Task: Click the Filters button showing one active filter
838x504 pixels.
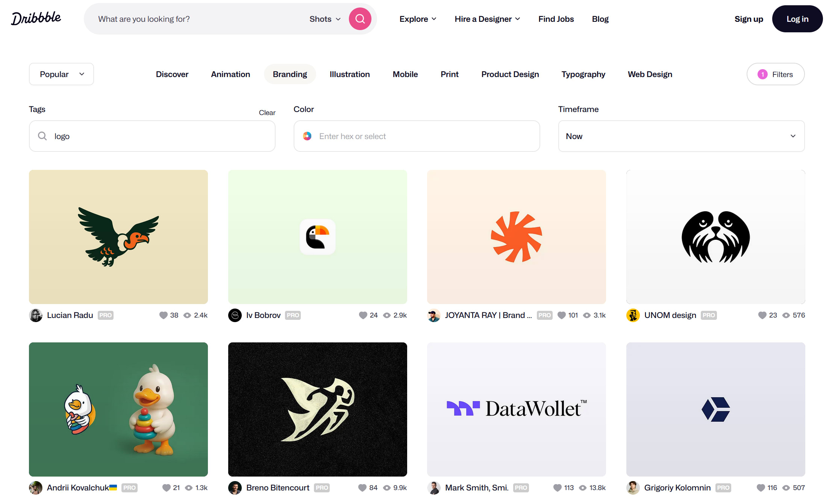Action: (x=775, y=74)
